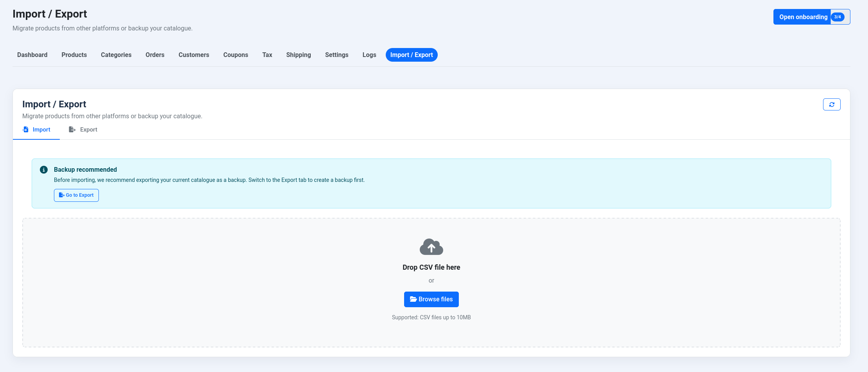Open the Coupons section
868x372 pixels.
[x=235, y=55]
